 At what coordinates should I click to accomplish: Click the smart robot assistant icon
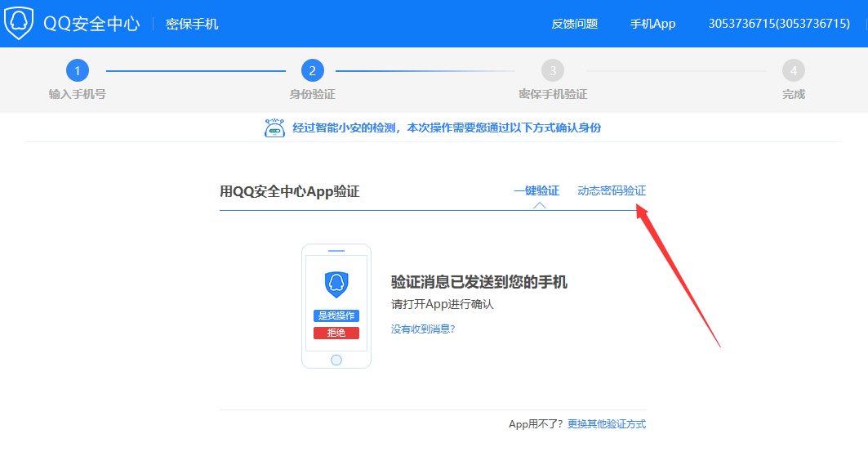(x=274, y=128)
